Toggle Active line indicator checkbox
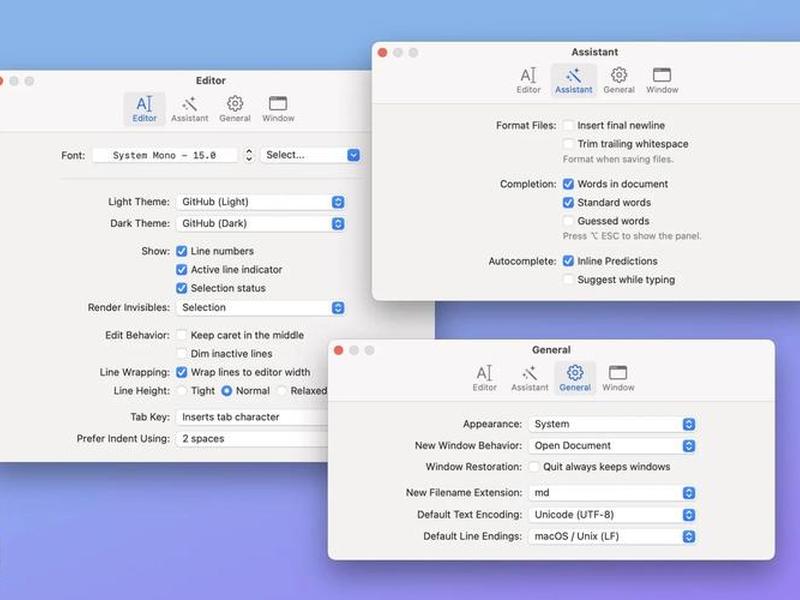The width and height of the screenshot is (800, 600). pos(181,269)
